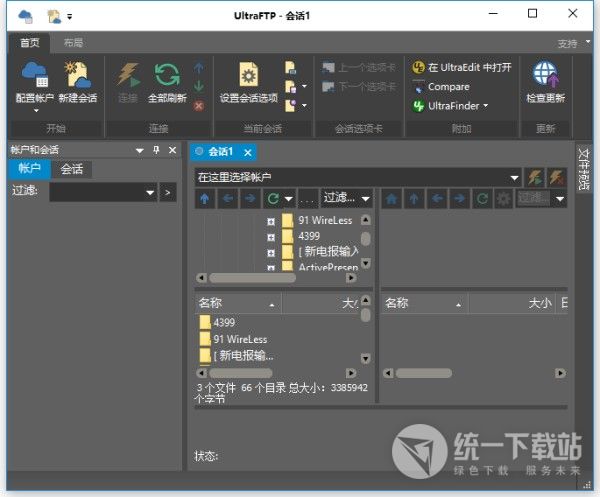Viewport: 600px width, 497px height.
Task: Open the UltraFinder dropdown arrow
Action: (x=486, y=106)
